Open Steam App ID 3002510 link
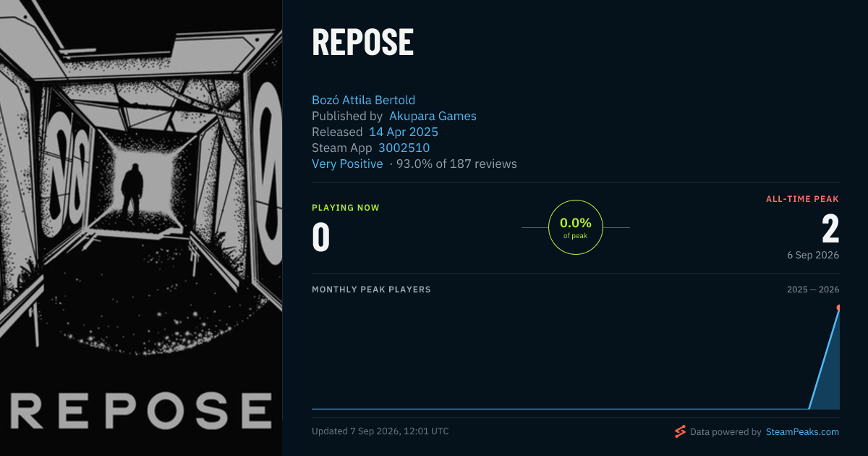This screenshot has width=868, height=456. [404, 148]
